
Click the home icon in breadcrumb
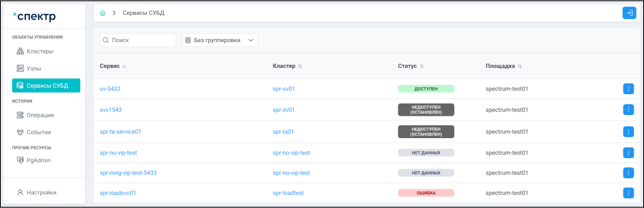pos(103,13)
